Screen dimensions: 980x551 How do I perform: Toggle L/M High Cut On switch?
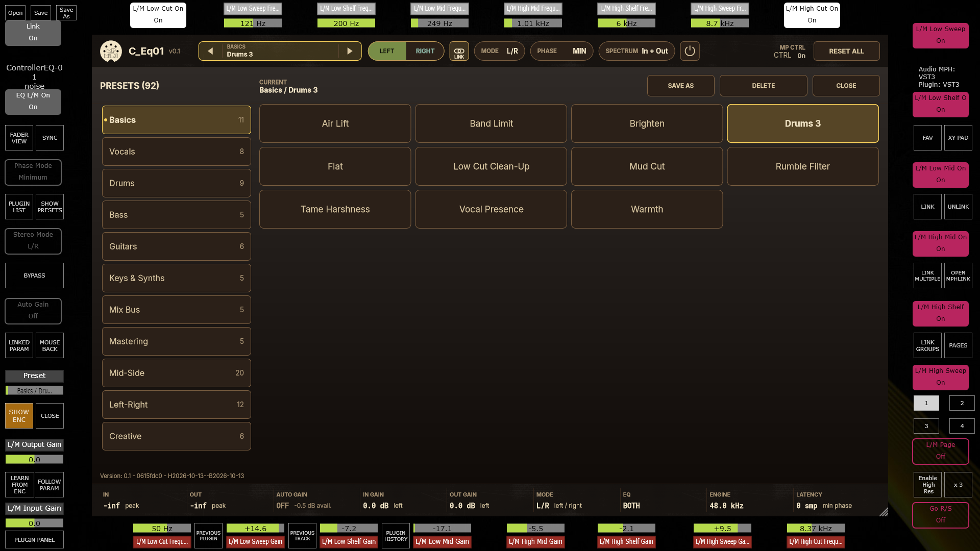click(812, 15)
